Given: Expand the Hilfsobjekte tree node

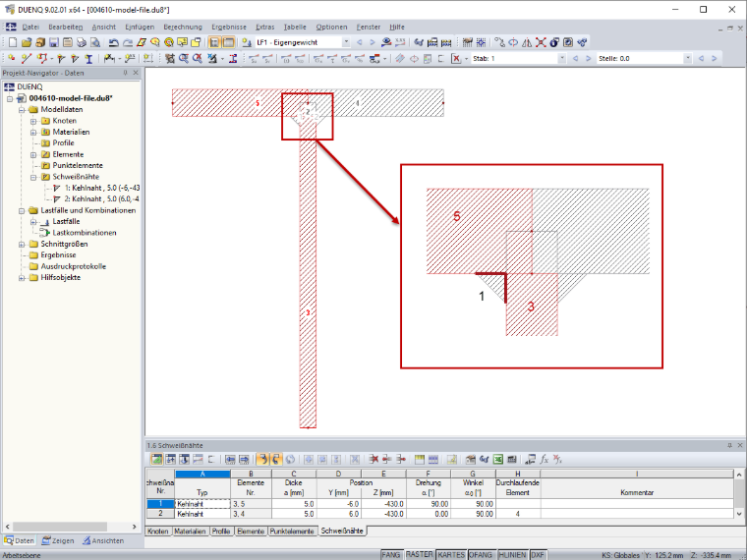Looking at the screenshot, I should coord(22,278).
